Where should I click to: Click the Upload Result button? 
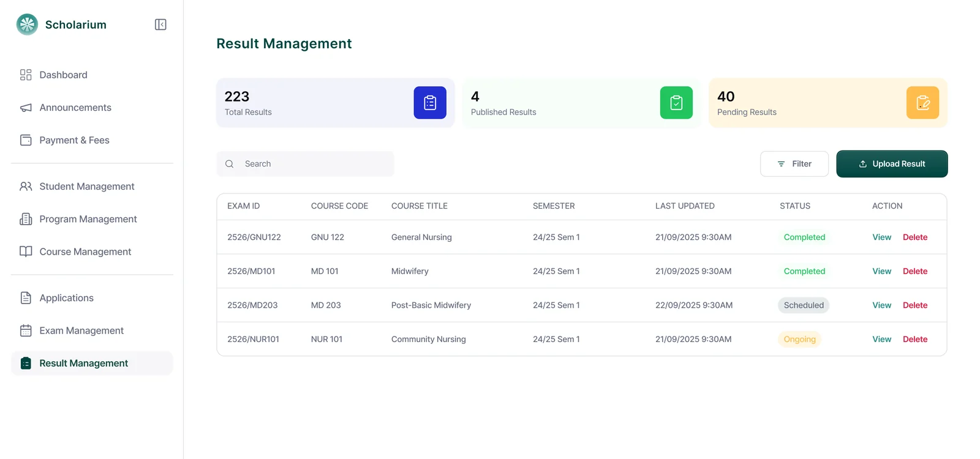pos(892,164)
